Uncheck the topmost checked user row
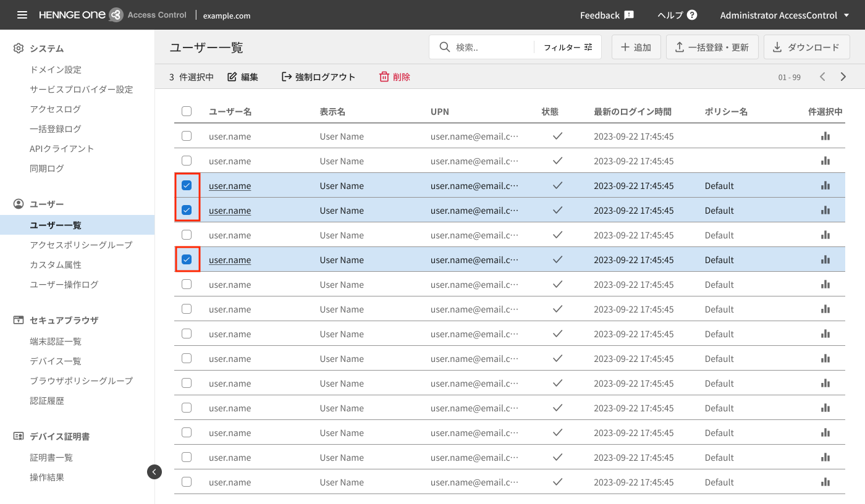The height and width of the screenshot is (504, 865). [x=187, y=185]
